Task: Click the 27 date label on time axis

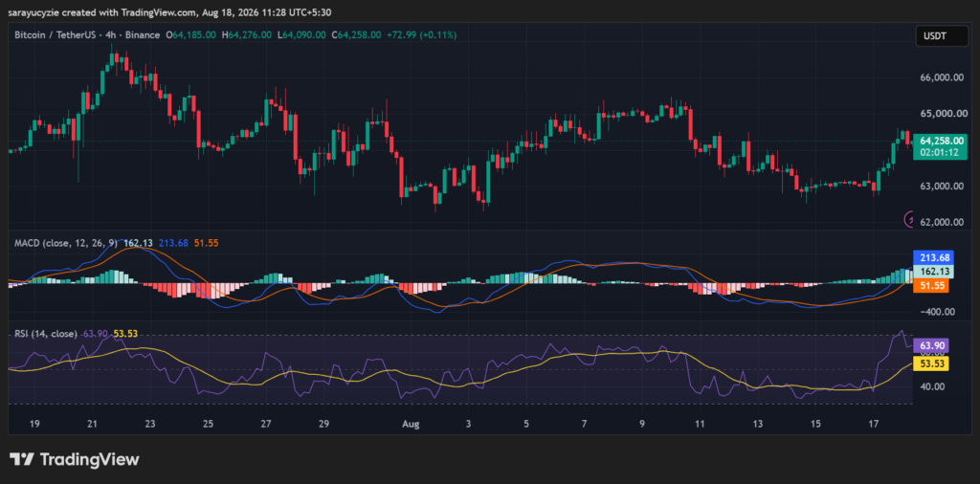Action: [x=266, y=424]
